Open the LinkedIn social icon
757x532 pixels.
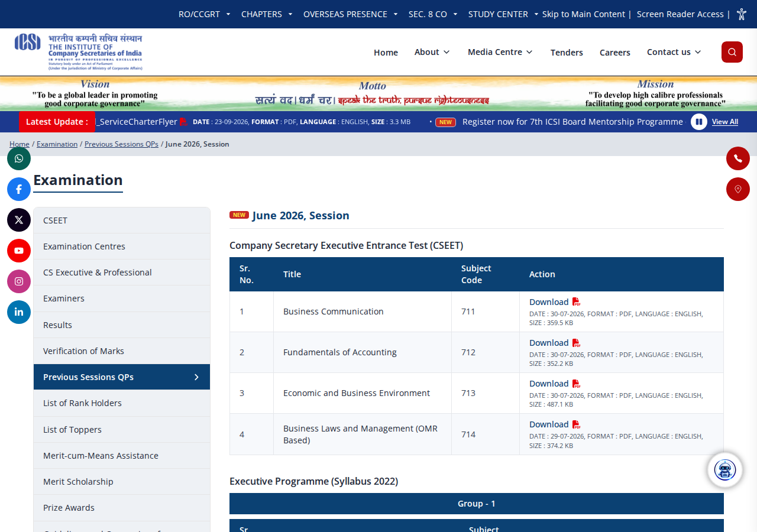pos(19,312)
